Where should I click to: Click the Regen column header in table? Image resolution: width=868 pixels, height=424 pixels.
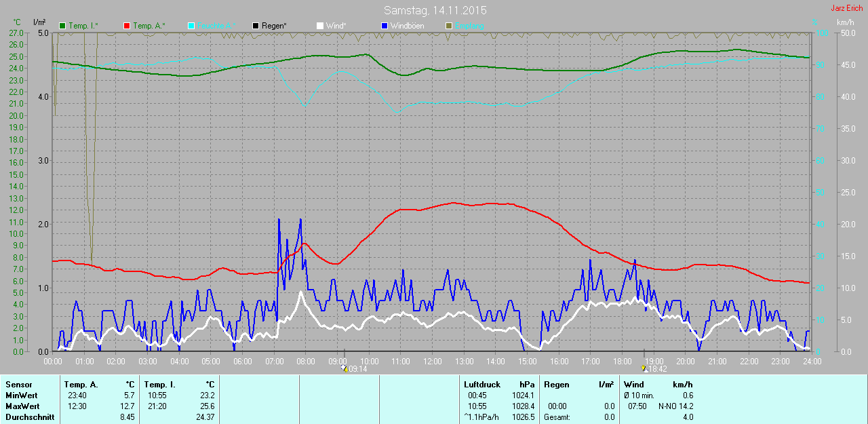tap(556, 385)
